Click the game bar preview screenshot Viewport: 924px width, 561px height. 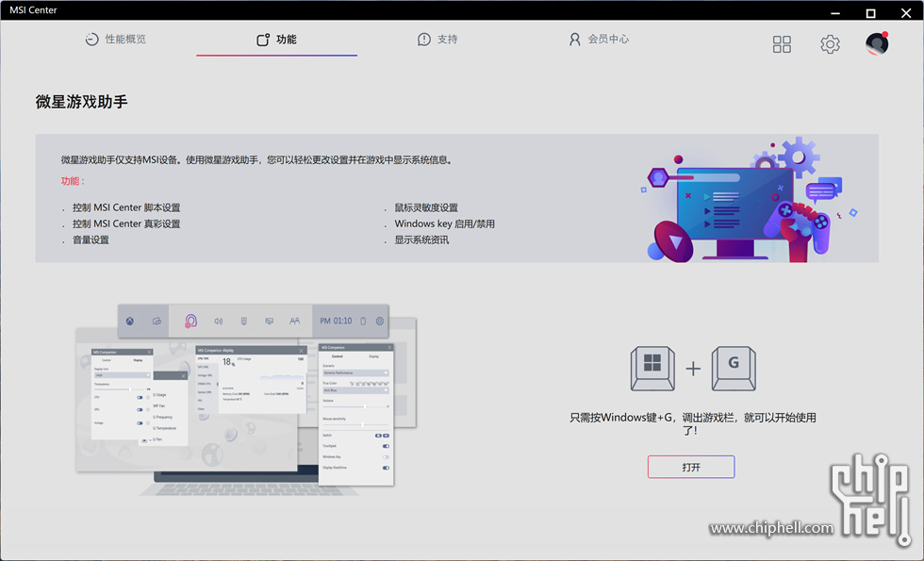(246, 400)
